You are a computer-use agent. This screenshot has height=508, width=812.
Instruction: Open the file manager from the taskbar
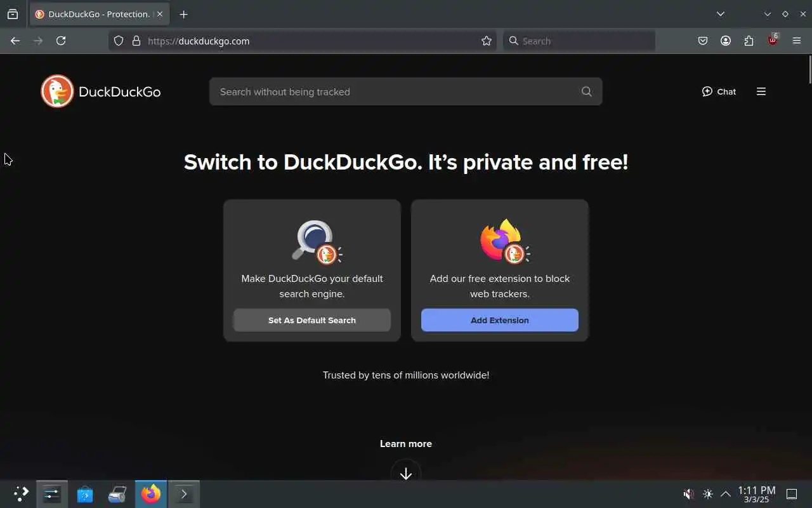pyautogui.click(x=118, y=494)
